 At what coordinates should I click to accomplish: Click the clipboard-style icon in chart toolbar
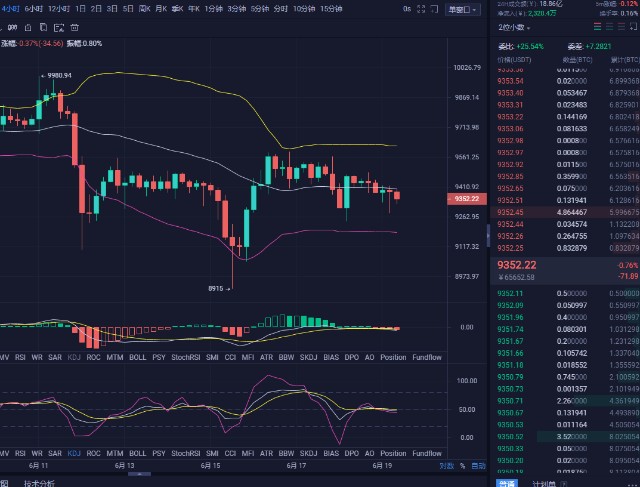click(28, 28)
